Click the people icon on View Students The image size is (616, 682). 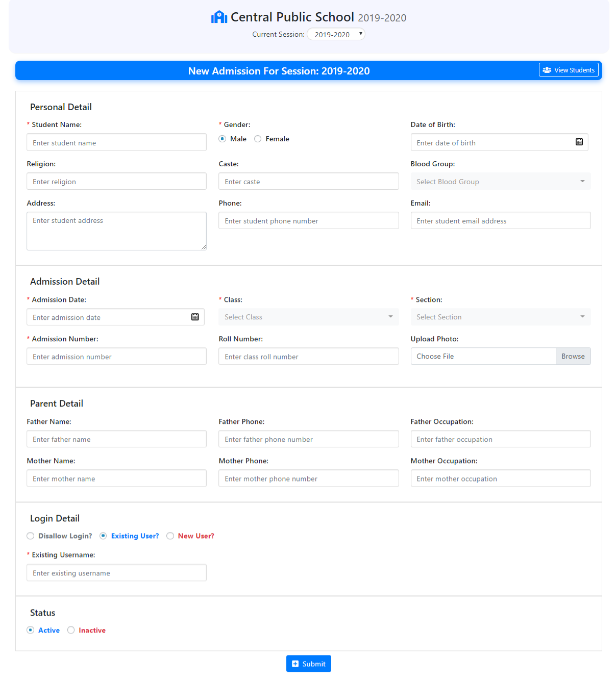(548, 70)
